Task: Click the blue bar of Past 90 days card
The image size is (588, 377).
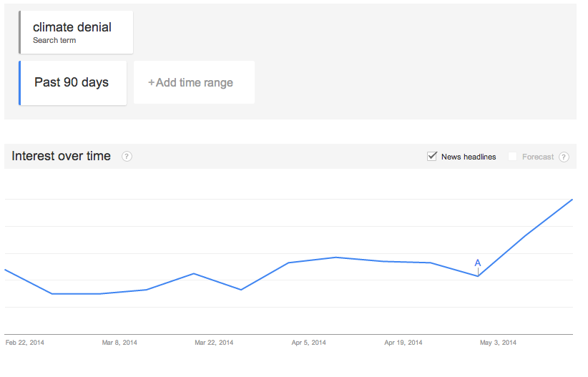Action: pos(19,83)
